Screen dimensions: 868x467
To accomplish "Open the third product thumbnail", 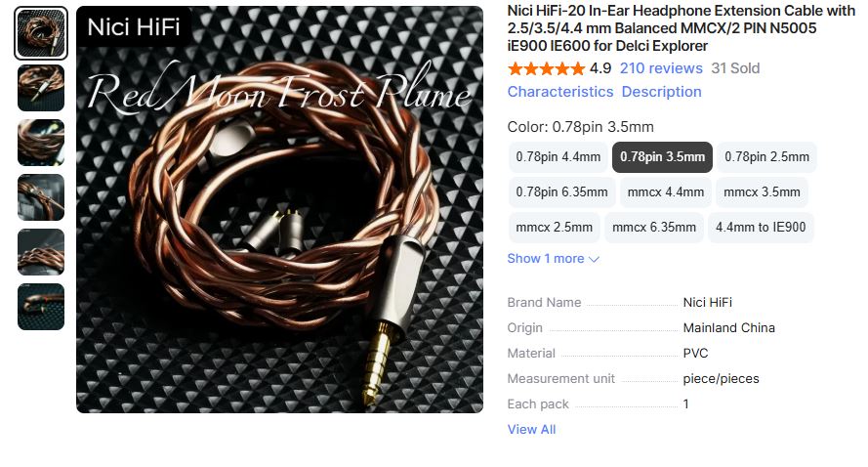I will 41,143.
